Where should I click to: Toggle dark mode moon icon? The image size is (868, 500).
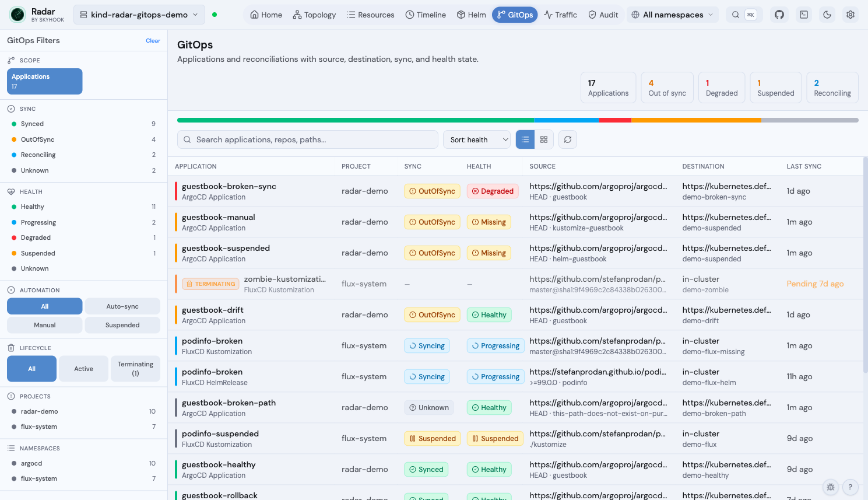click(827, 15)
